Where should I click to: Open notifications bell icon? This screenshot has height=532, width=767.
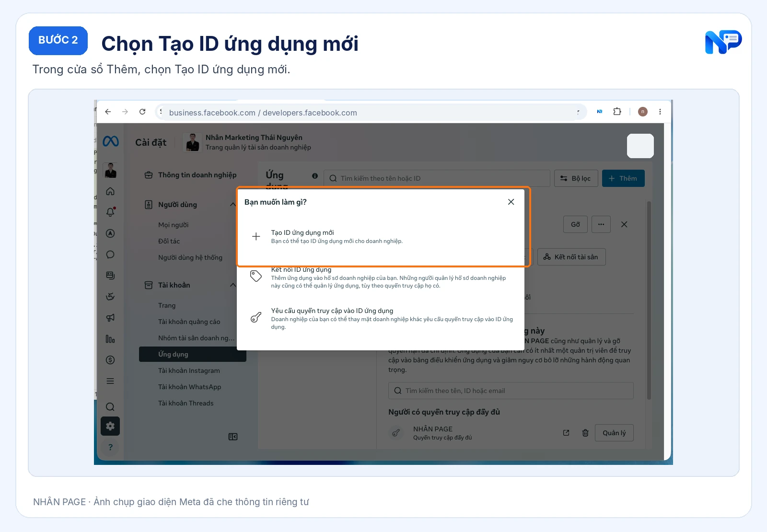(110, 212)
